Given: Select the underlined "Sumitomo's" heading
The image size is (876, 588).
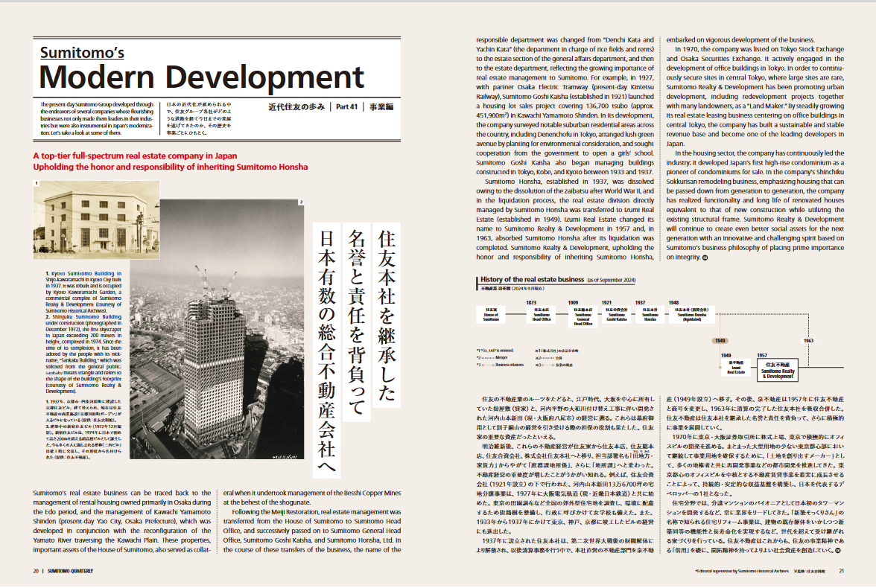Looking at the screenshot, I should [x=82, y=53].
